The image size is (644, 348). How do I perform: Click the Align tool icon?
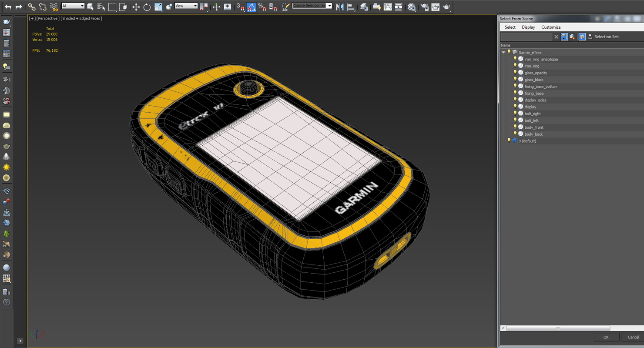coord(351,7)
